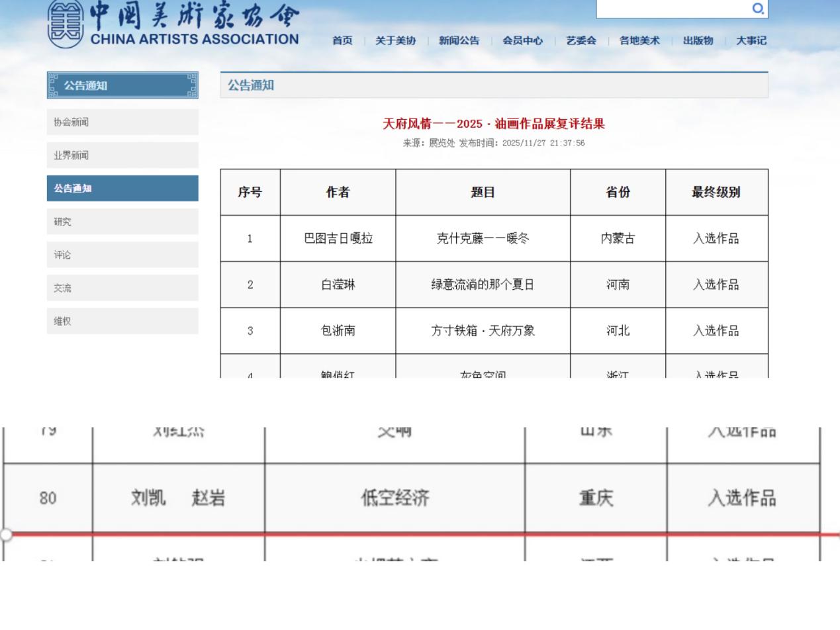Screen dimensions: 840x630
Task: Open the 首页 navigation menu item
Action: point(342,41)
